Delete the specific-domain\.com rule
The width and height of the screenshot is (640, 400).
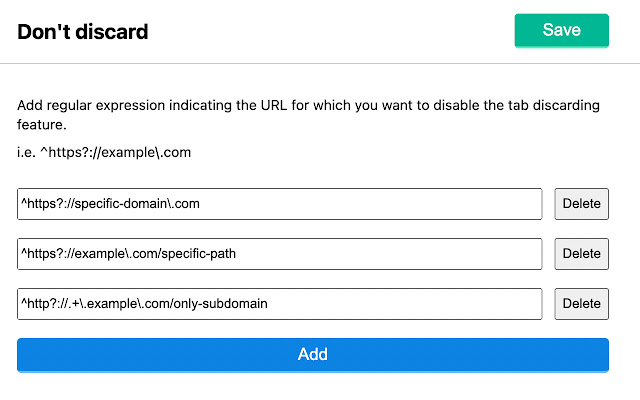click(x=581, y=204)
